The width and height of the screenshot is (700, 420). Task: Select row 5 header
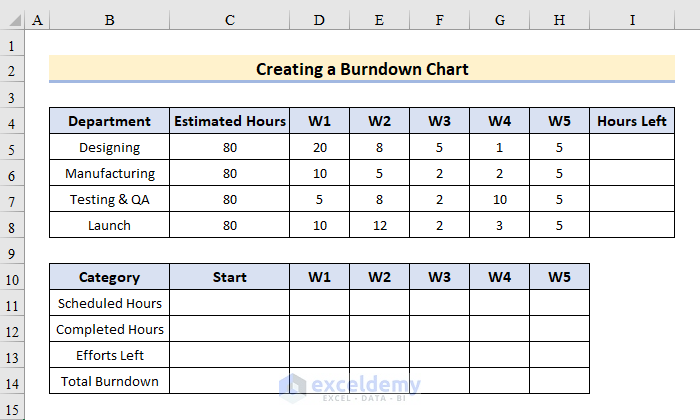coord(13,147)
